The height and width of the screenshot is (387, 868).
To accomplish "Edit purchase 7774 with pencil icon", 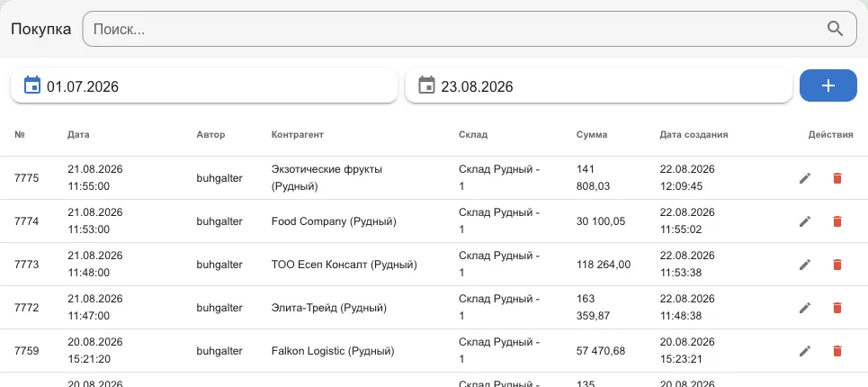I will tap(805, 221).
